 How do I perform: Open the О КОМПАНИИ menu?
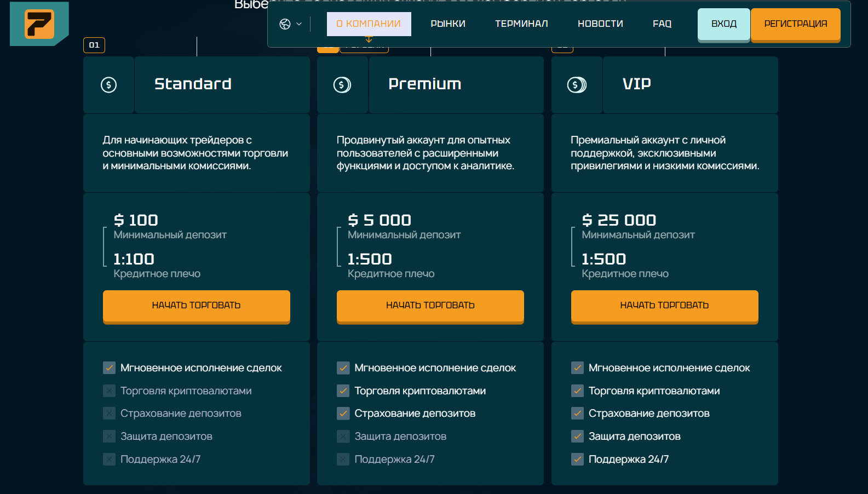[369, 24]
